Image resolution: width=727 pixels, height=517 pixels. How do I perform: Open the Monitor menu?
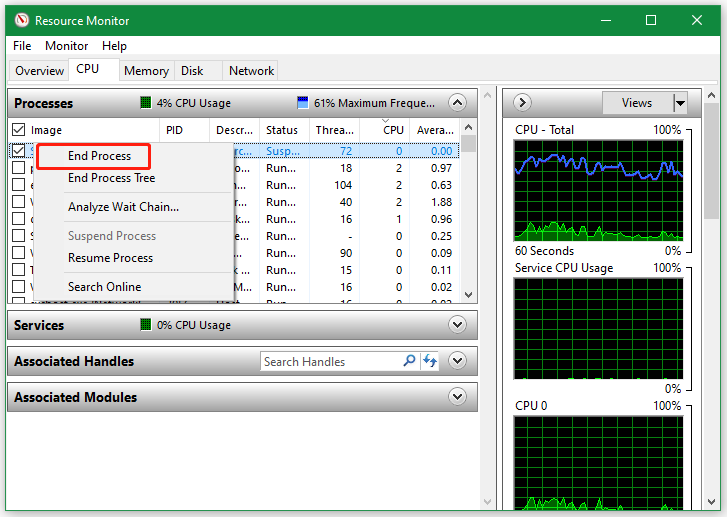click(x=66, y=46)
